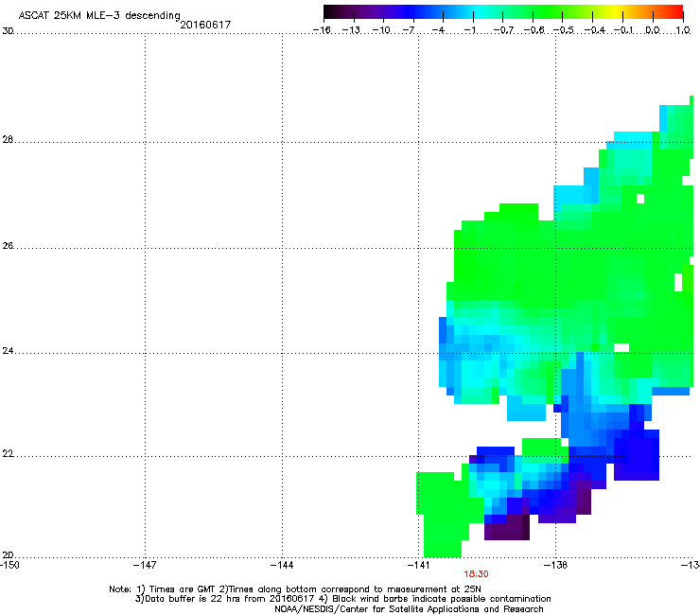Click the color scale label "-0.5"
This screenshot has height=615, width=700.
[564, 30]
